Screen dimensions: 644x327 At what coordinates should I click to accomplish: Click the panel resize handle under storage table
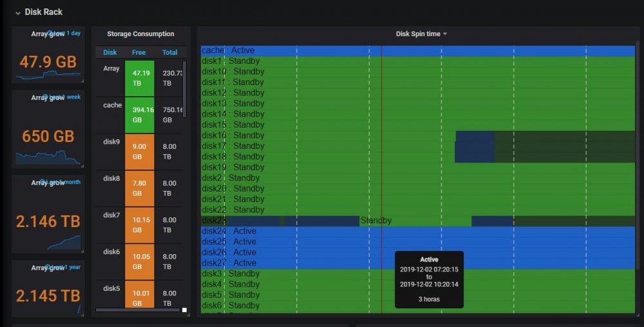point(188,315)
